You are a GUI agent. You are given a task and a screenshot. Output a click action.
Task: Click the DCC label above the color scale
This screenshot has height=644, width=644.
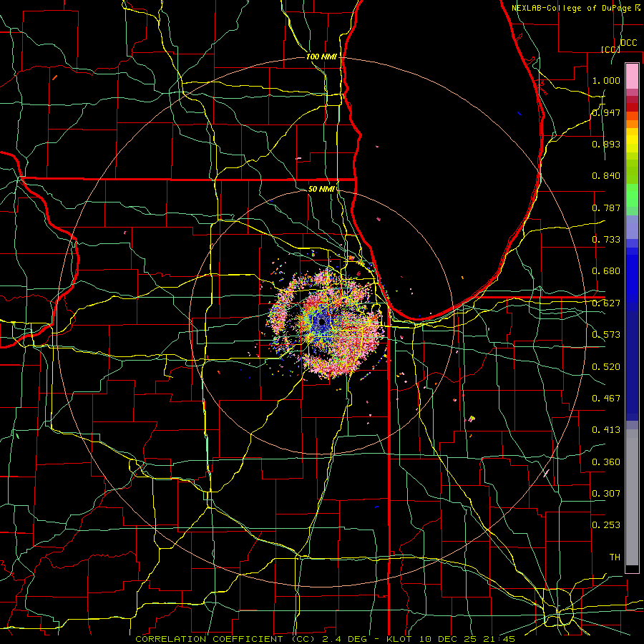[x=628, y=43]
